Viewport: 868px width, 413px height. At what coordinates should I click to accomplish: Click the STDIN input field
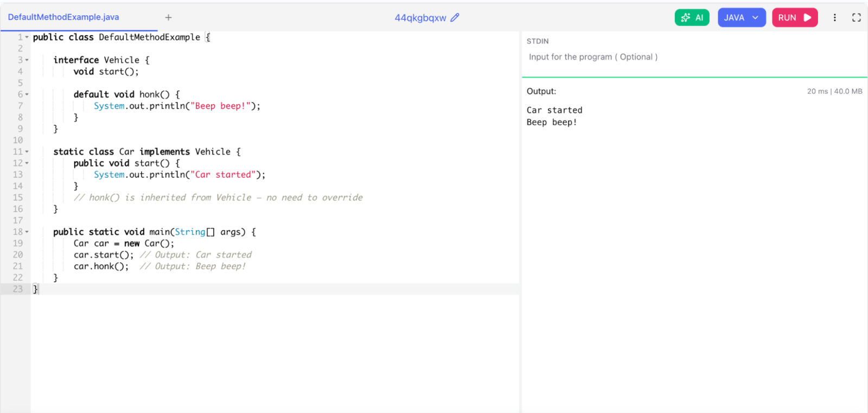pos(694,57)
